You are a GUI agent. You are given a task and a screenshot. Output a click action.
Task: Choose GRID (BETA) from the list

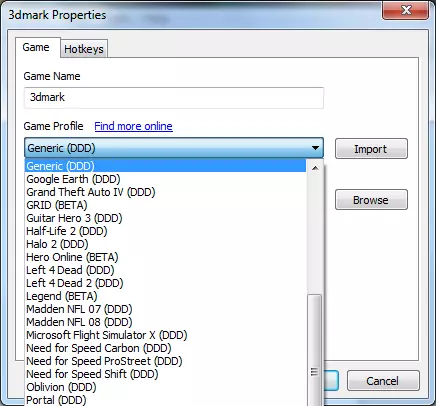(x=165, y=205)
